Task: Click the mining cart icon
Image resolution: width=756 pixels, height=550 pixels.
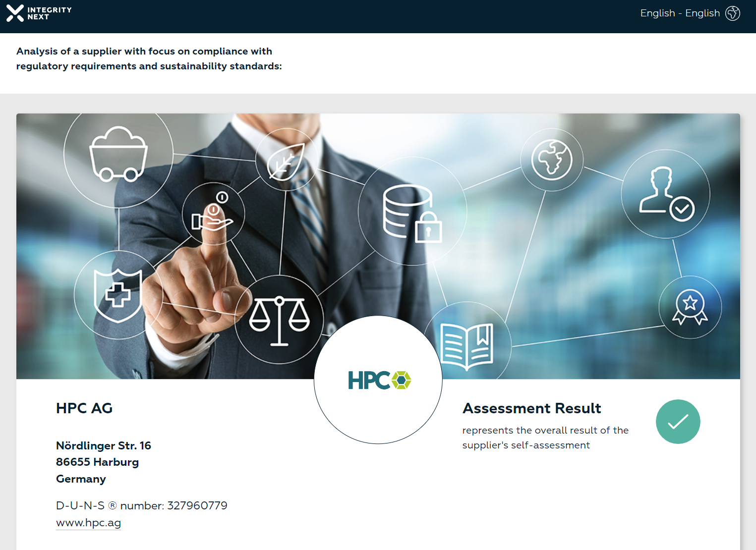Action: tap(118, 154)
